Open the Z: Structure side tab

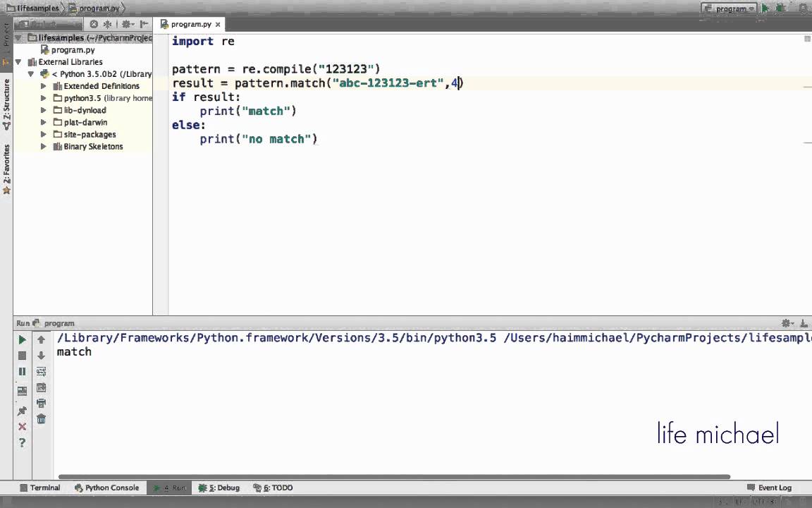pyautogui.click(x=6, y=104)
